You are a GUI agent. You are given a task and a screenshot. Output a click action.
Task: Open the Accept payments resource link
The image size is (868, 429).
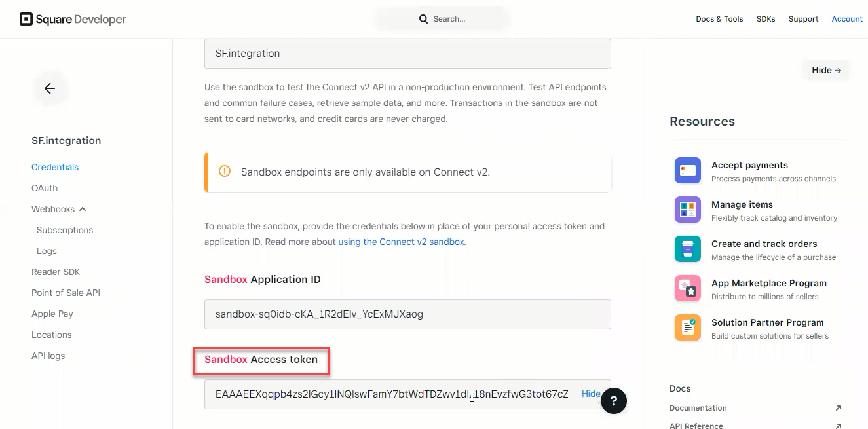749,165
